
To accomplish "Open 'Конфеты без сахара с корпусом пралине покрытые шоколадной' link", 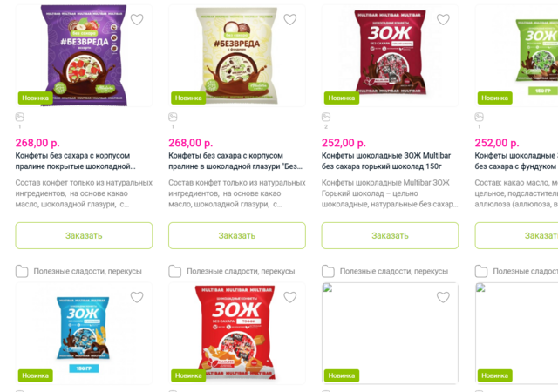I will 76,161.
